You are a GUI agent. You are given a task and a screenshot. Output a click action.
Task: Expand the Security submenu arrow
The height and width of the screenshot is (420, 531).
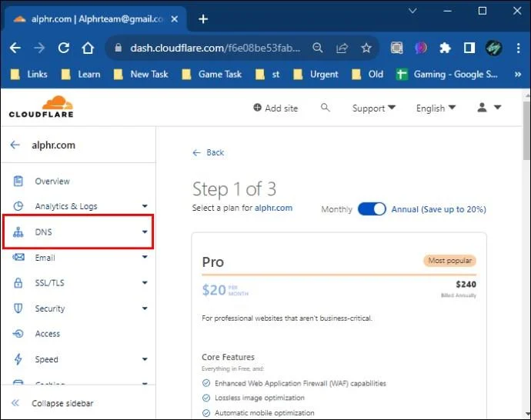(x=145, y=308)
